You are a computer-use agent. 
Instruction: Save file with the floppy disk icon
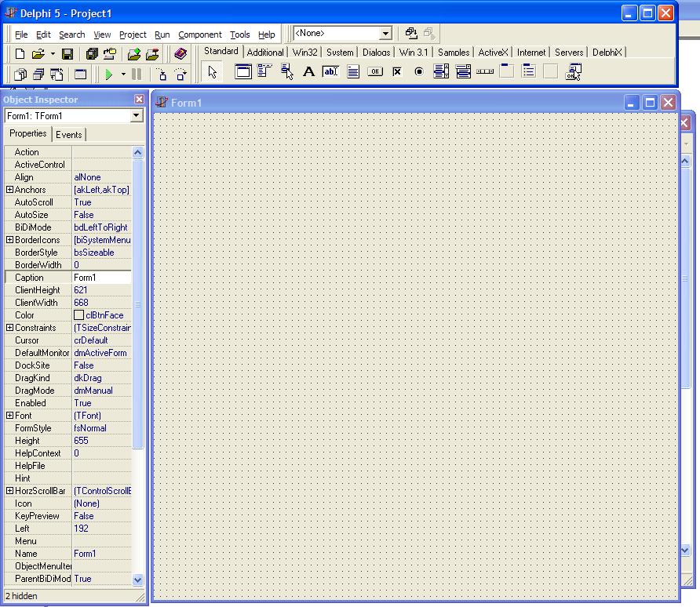[67, 54]
